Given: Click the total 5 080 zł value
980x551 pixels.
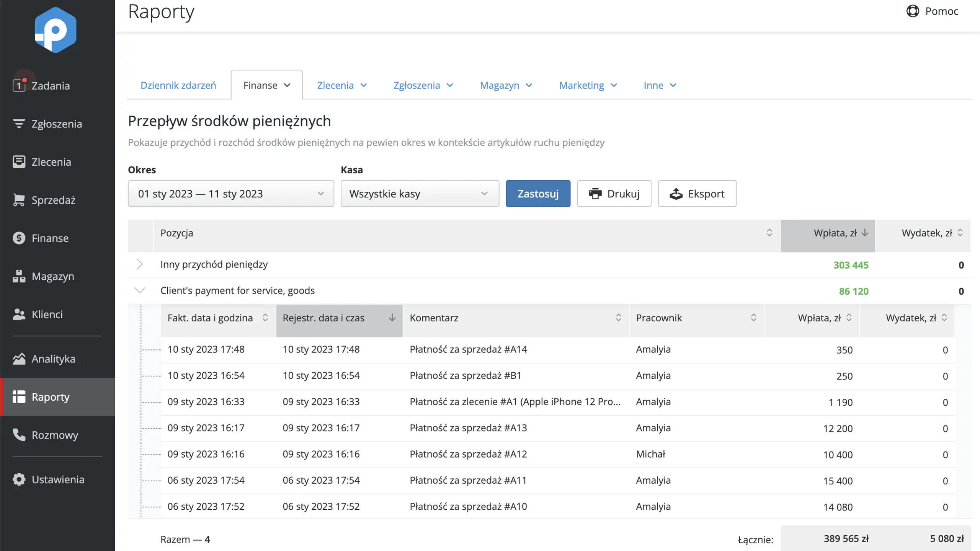Looking at the screenshot, I should point(947,538).
